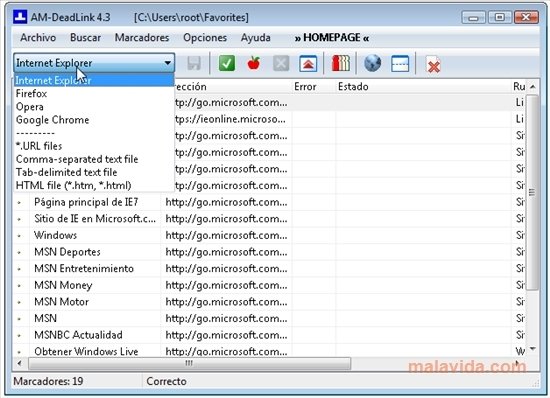Select the MSNBC Actualidad bookmark
This screenshot has width=550, height=398.
tap(78, 335)
